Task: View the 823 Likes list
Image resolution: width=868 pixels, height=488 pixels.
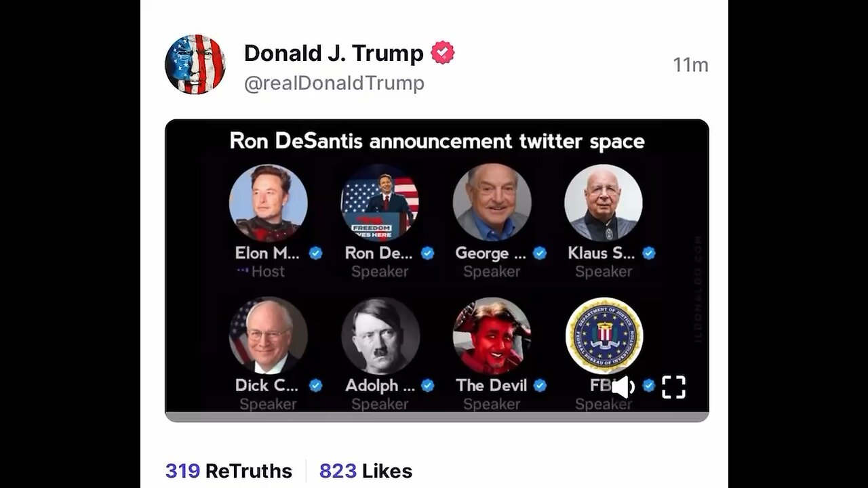Action: click(x=366, y=471)
